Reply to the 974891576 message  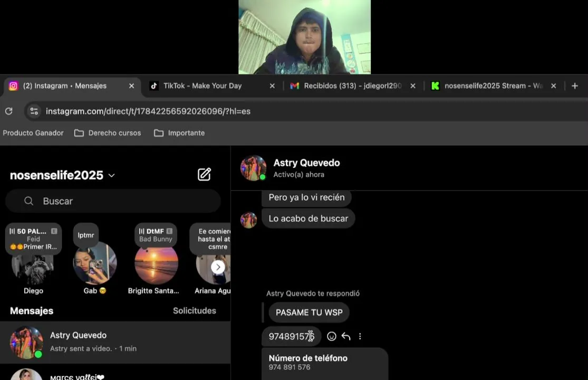coord(346,336)
